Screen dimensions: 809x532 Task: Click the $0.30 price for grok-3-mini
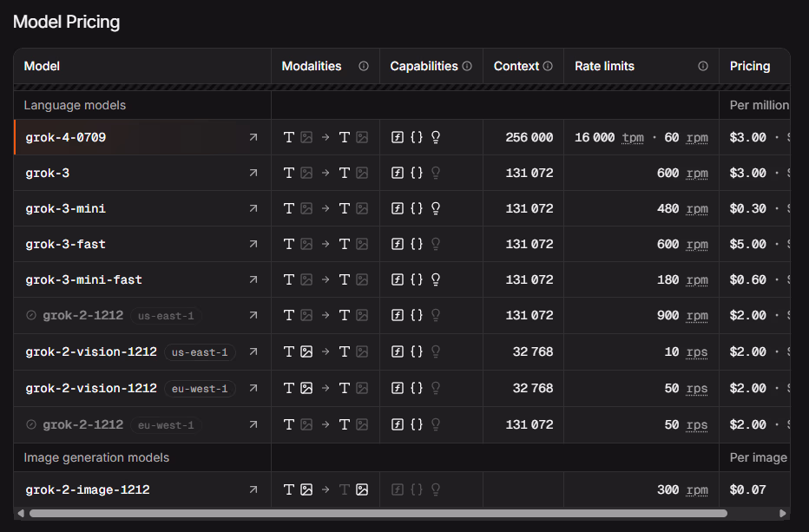748,208
